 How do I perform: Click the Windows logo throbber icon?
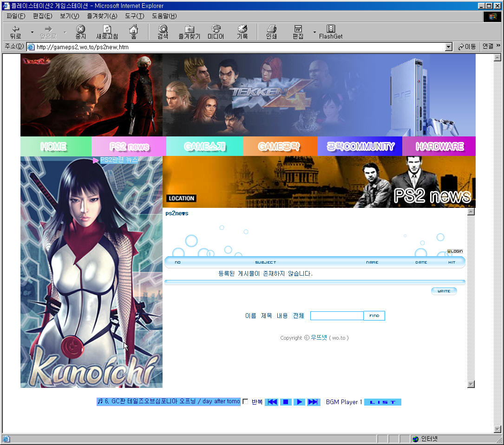point(492,16)
